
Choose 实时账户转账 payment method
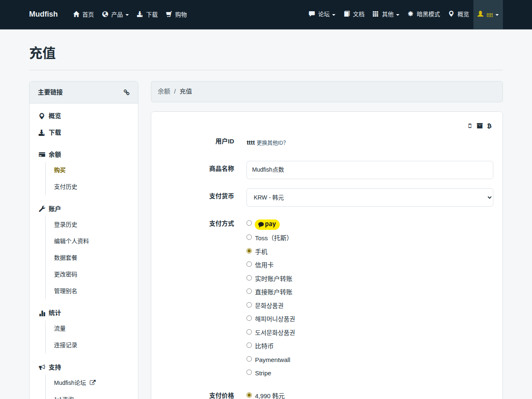pos(249,278)
